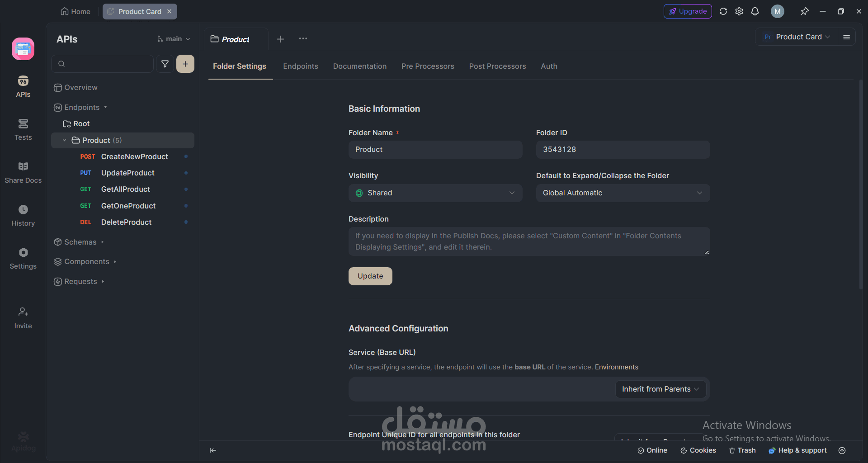Open Cookies in the footer
The height and width of the screenshot is (463, 868).
pyautogui.click(x=698, y=450)
